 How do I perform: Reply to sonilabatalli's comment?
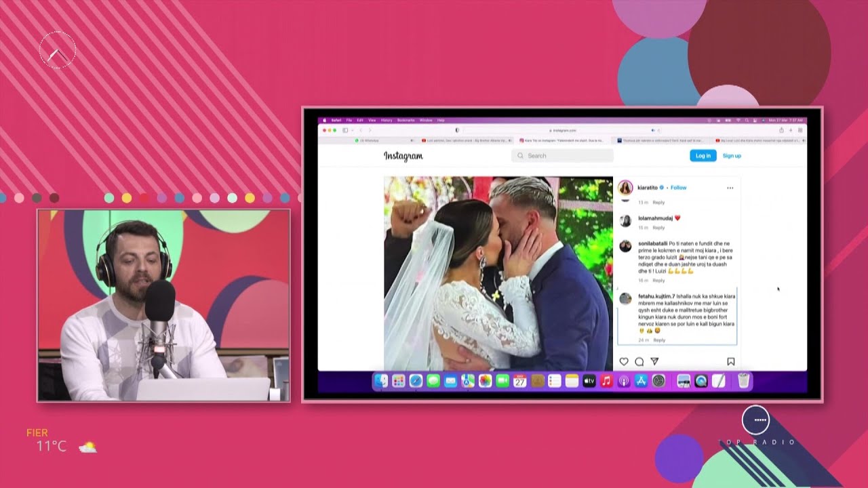[x=658, y=280]
